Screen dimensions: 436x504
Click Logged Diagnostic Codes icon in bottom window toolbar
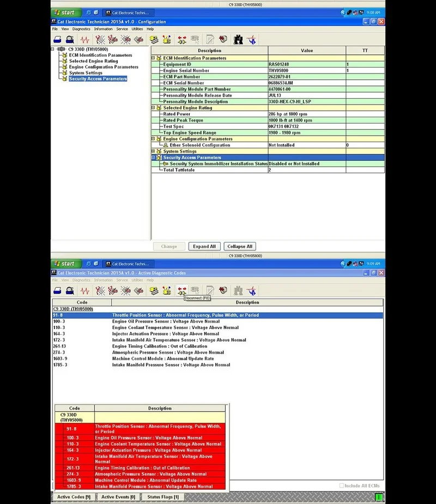pos(112,290)
